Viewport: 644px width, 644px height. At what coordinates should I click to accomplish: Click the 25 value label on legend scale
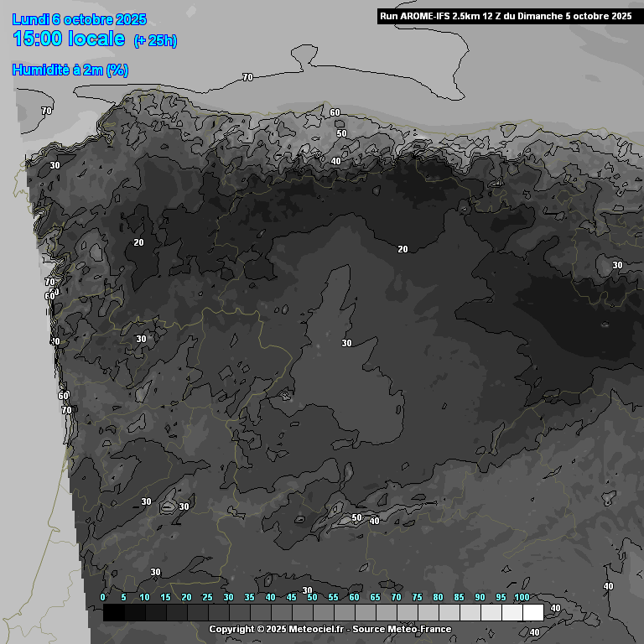coord(207,597)
